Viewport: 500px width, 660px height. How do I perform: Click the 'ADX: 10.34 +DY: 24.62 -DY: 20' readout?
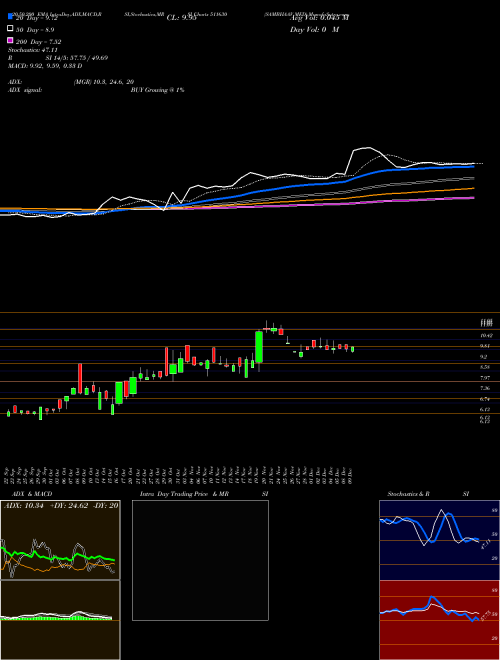pyautogui.click(x=61, y=505)
